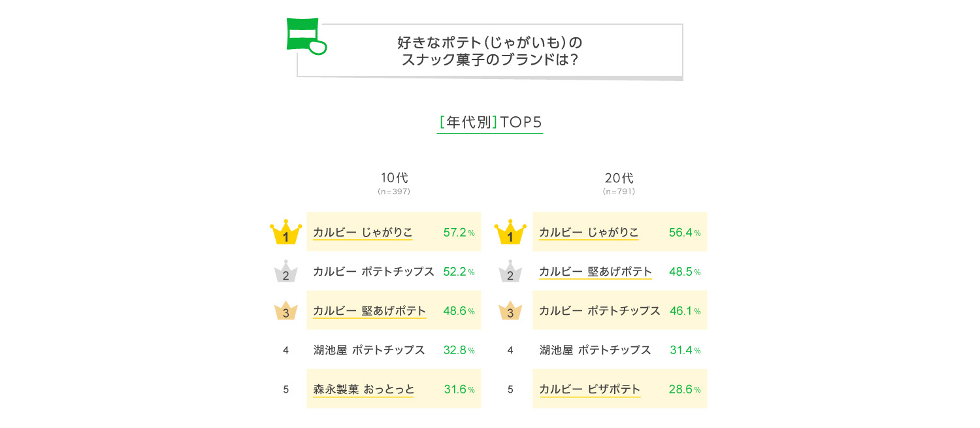Click カルビー ポテトチップス in the 10代 list
The height and width of the screenshot is (428, 980).
(x=374, y=272)
